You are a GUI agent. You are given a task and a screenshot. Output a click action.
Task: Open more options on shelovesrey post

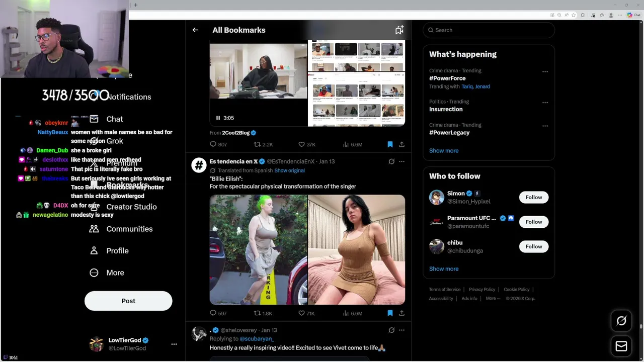[401, 330]
